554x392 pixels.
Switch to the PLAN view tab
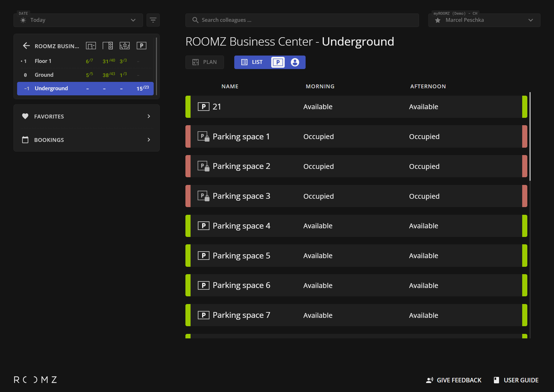click(205, 62)
